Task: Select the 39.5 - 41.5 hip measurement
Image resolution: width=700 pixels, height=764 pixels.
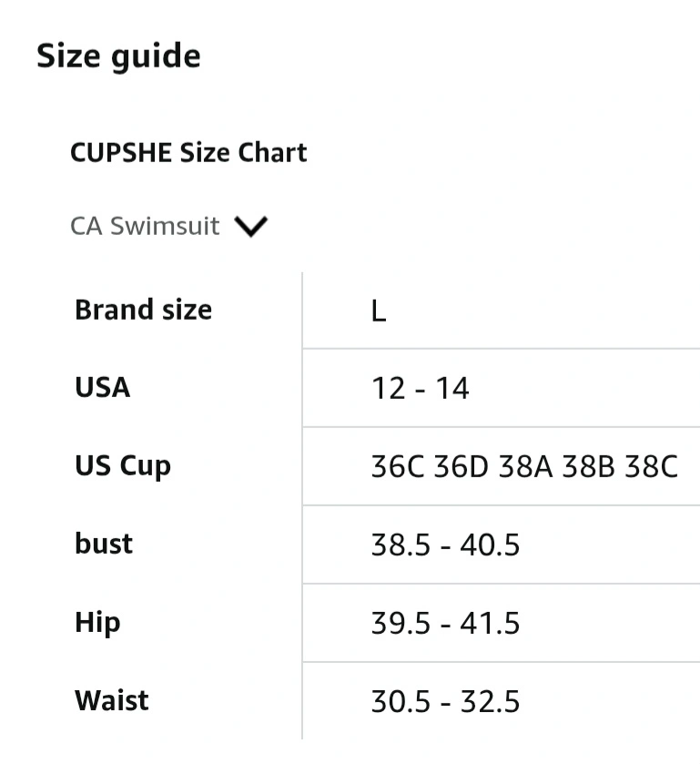Action: pos(445,624)
